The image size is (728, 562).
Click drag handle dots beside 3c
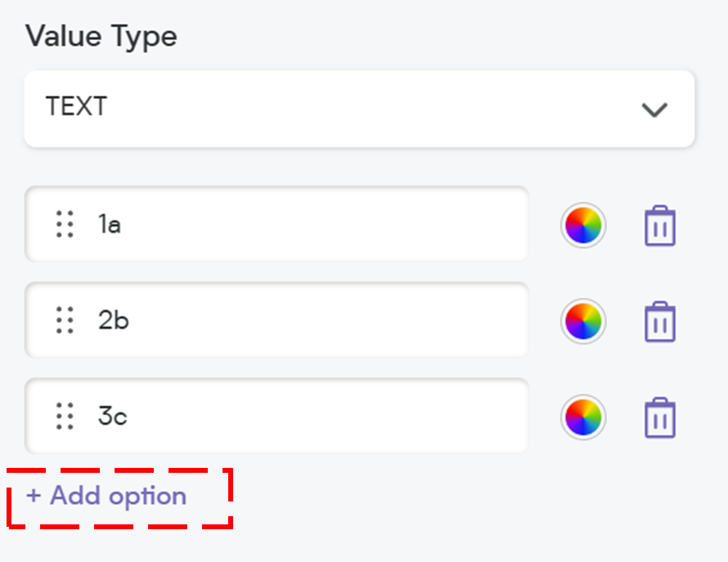(x=65, y=416)
